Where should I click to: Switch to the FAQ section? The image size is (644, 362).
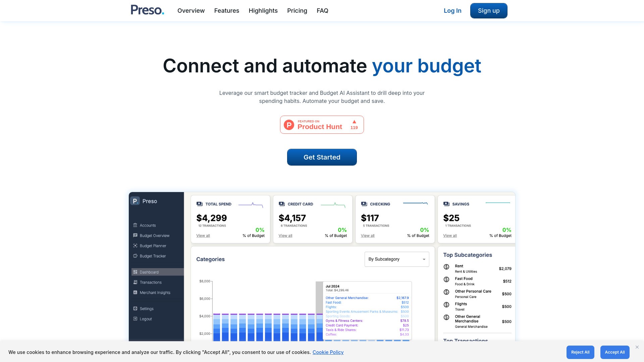point(322,10)
